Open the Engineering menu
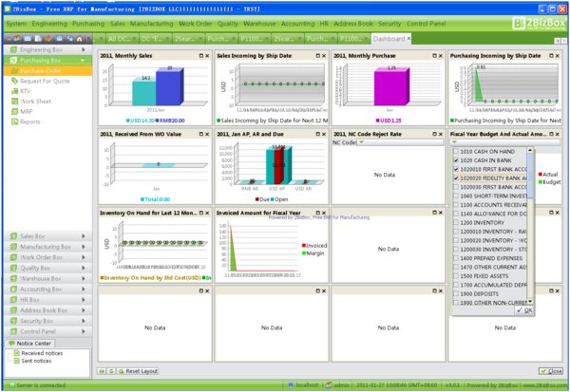The image size is (570, 392). point(49,24)
